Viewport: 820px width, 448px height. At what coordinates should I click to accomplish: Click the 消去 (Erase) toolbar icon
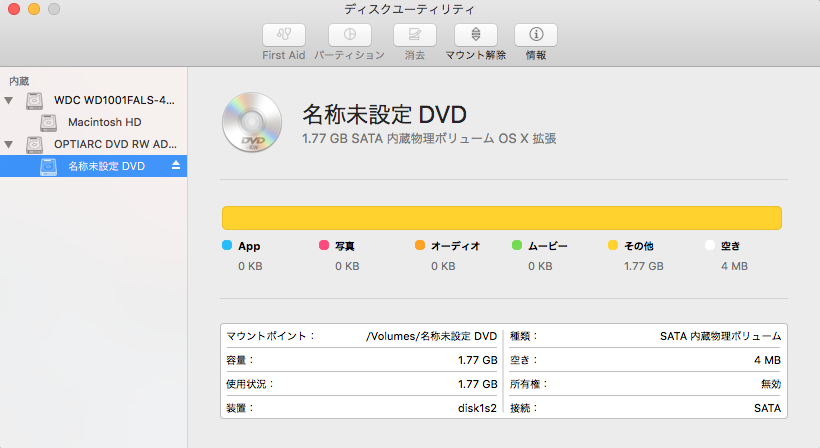pyautogui.click(x=414, y=35)
